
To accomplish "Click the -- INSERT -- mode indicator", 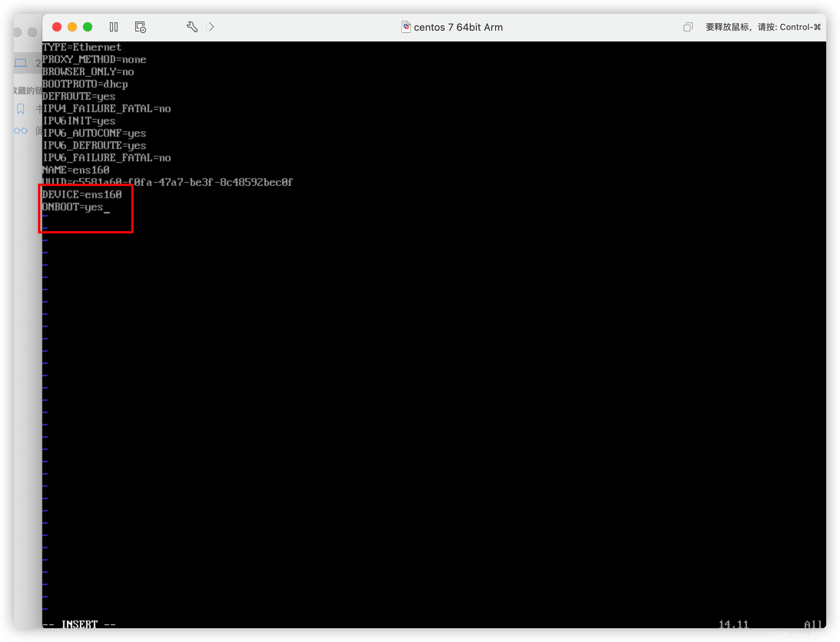I will coord(79,624).
